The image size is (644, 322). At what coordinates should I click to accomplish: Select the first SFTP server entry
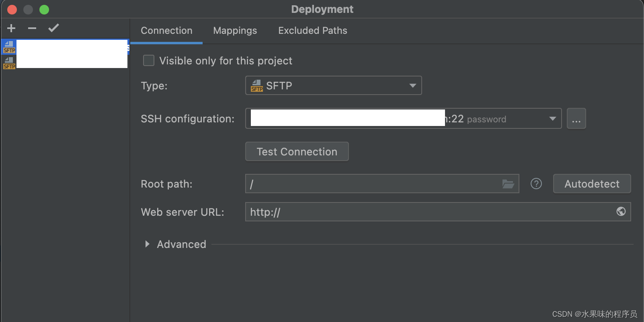pyautogui.click(x=65, y=47)
